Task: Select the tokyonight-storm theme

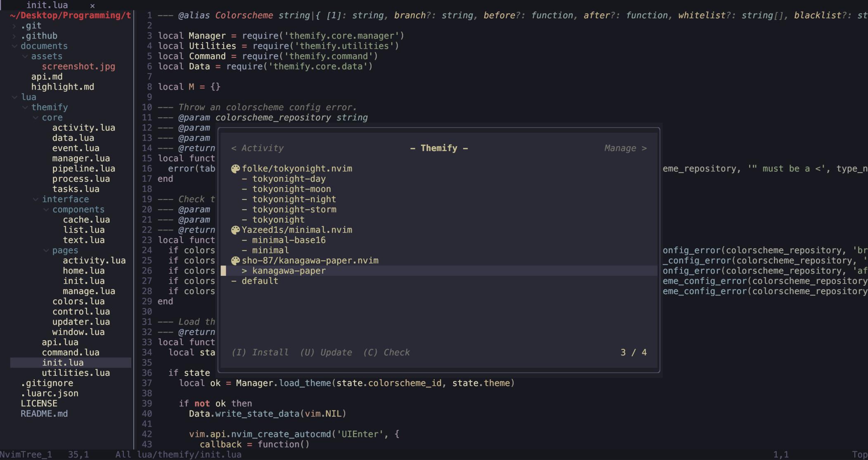Action: click(294, 210)
